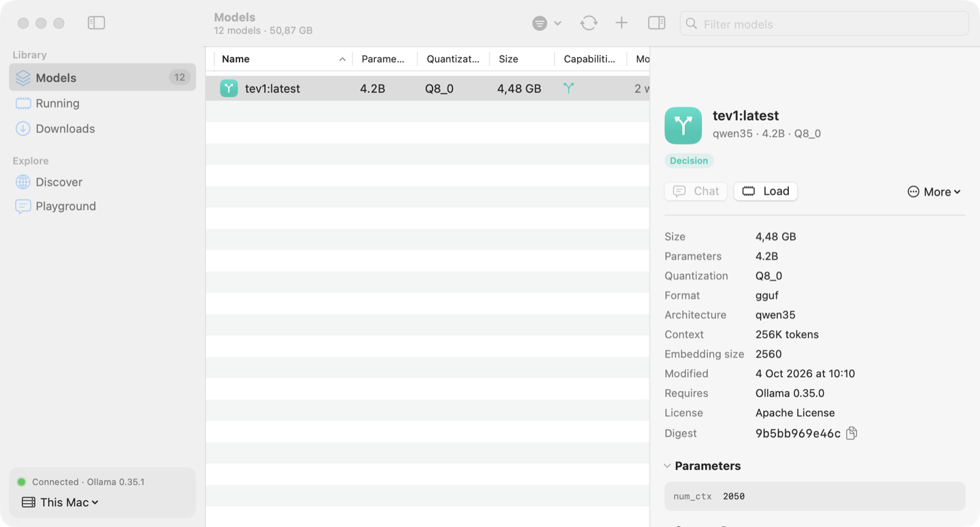Screen dimensions: 980x527
Task: Click the capability icon in tev1 row
Action: coord(569,89)
